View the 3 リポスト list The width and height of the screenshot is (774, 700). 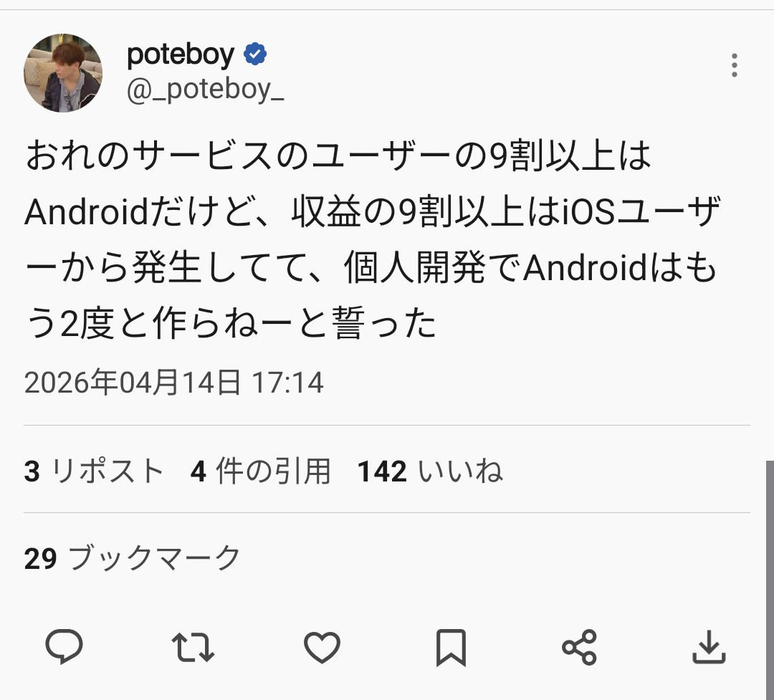pos(94,471)
